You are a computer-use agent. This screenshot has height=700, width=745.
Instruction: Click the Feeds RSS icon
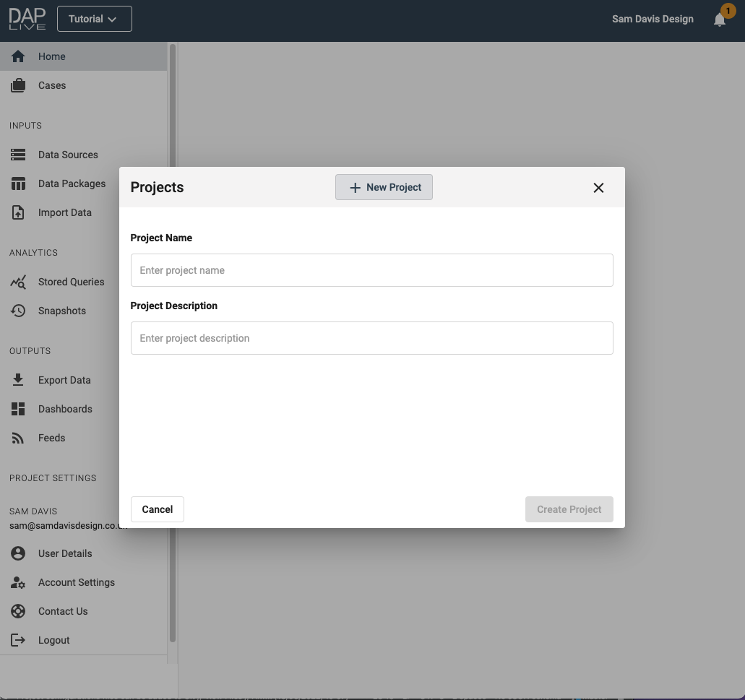(x=18, y=438)
